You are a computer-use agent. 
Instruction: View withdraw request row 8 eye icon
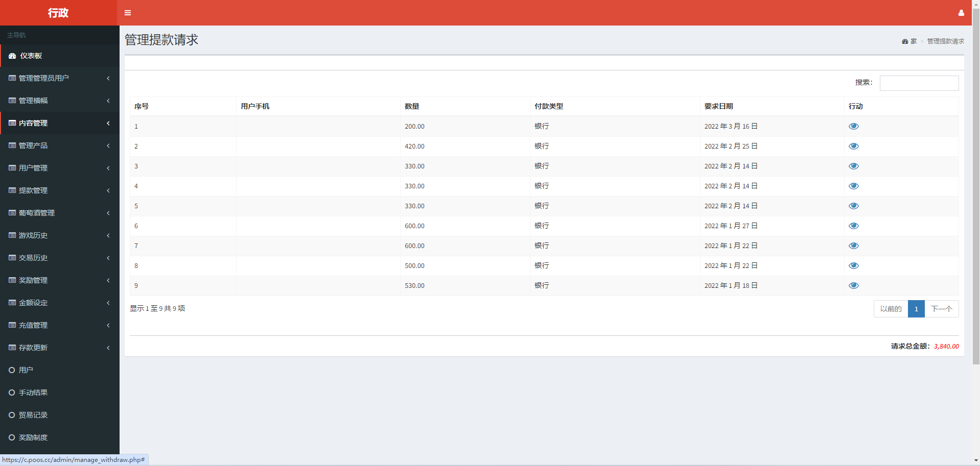854,265
